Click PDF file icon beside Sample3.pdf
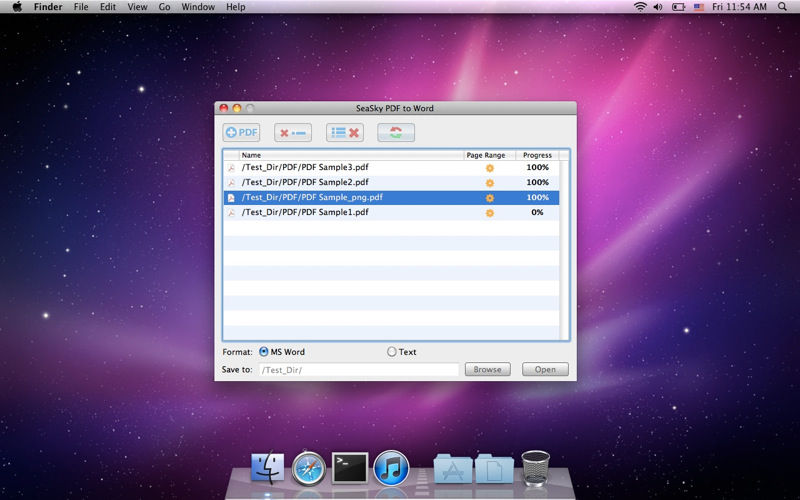Screen dimensions: 800x500 (231, 168)
